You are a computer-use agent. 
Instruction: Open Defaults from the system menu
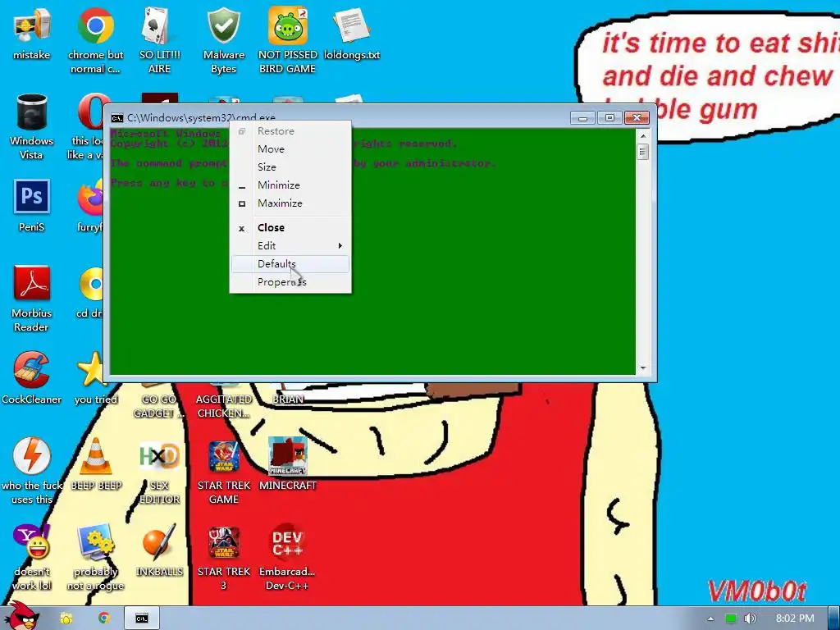click(x=291, y=264)
